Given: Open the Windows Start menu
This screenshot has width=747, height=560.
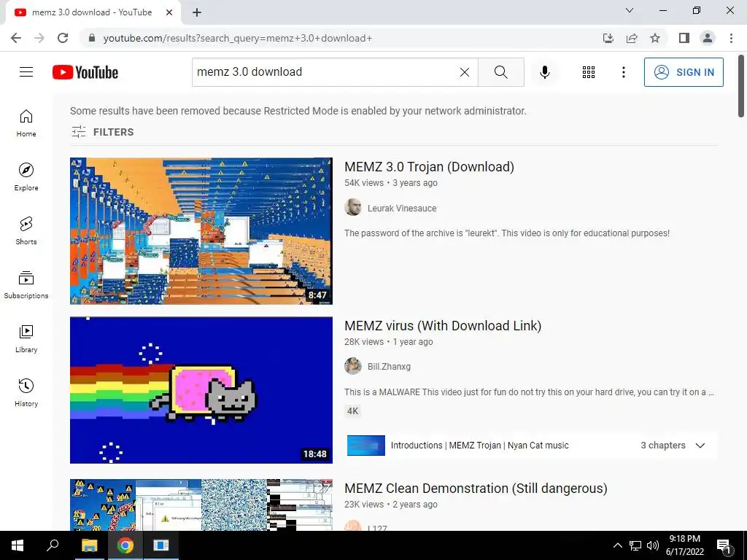Looking at the screenshot, I should pos(18,545).
